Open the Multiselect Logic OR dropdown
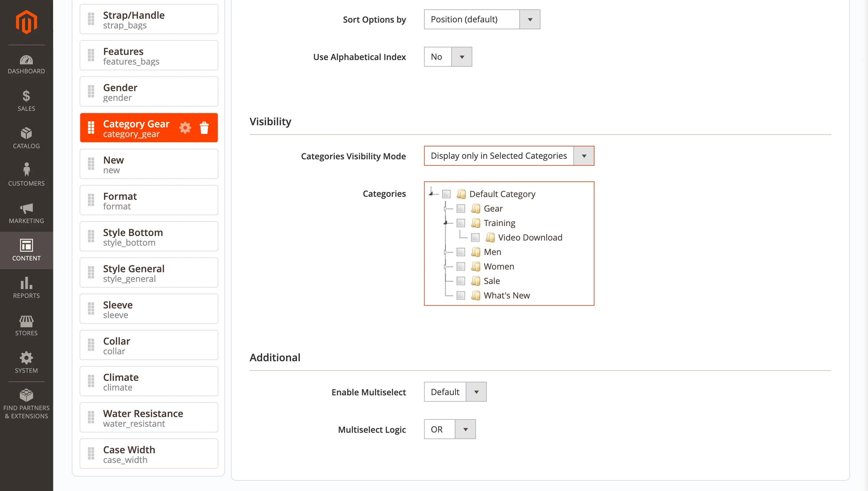 [449, 429]
